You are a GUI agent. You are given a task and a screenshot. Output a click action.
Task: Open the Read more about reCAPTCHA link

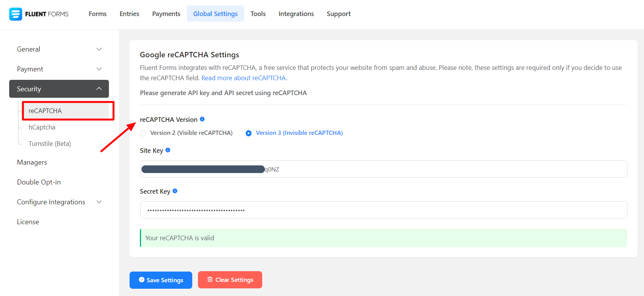point(243,78)
